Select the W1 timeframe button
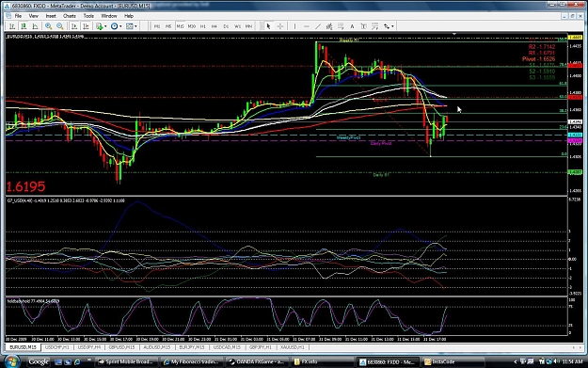Viewport: 588px width, 368px height. pos(237,26)
